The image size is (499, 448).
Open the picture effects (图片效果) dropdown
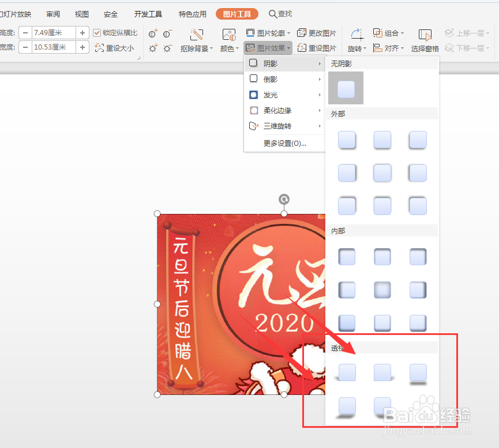pyautogui.click(x=268, y=48)
